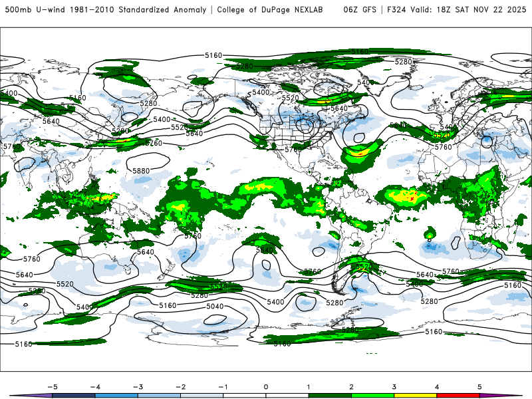Pick the red 4 to 5 legend swatch

point(458,396)
